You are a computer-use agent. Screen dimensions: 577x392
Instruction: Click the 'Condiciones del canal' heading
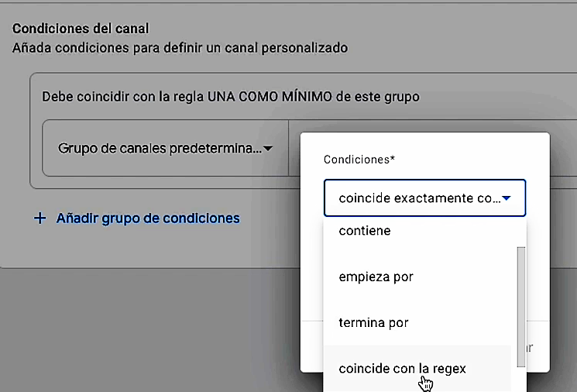click(x=81, y=29)
